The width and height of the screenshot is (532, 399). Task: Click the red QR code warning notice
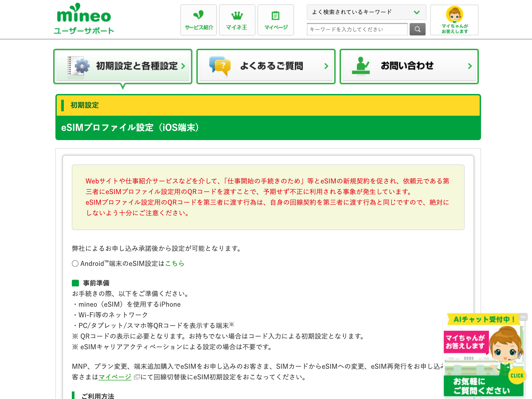point(268,197)
